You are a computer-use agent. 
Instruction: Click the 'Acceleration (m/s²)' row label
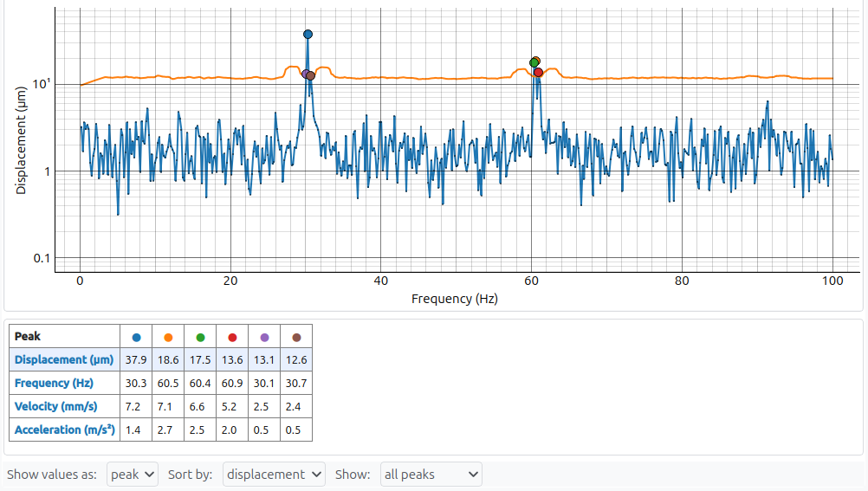(x=65, y=430)
